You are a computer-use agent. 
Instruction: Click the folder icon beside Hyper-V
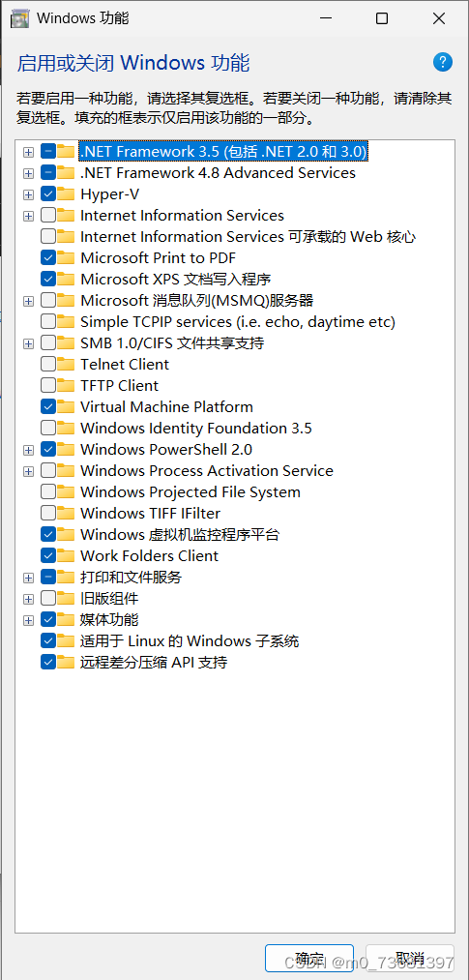point(66,193)
